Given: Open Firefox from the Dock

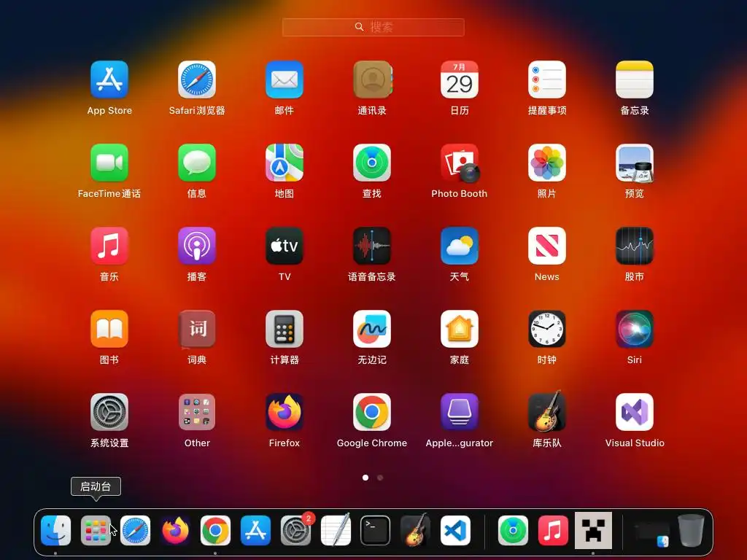Looking at the screenshot, I should click(x=175, y=531).
